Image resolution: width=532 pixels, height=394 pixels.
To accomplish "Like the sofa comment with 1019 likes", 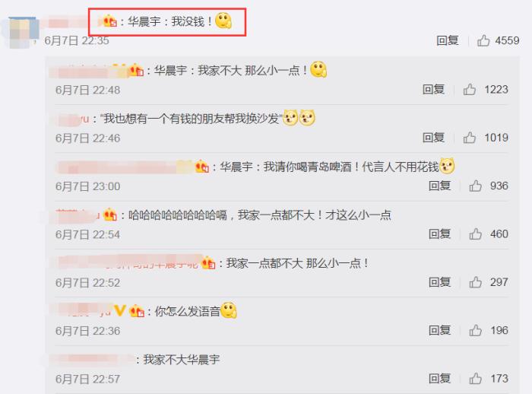I will 469,138.
